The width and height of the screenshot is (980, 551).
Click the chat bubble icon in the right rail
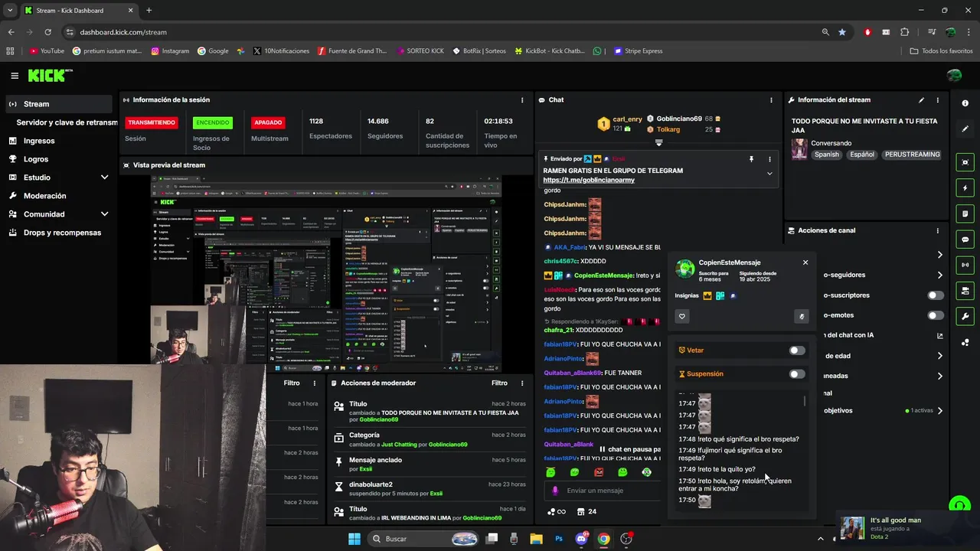point(965,240)
